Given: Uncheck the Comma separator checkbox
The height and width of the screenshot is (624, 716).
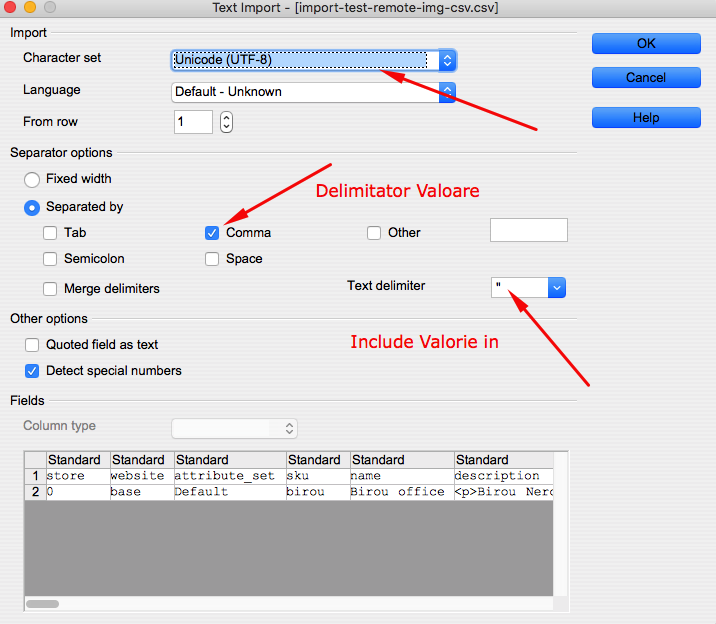Looking at the screenshot, I should click(212, 233).
